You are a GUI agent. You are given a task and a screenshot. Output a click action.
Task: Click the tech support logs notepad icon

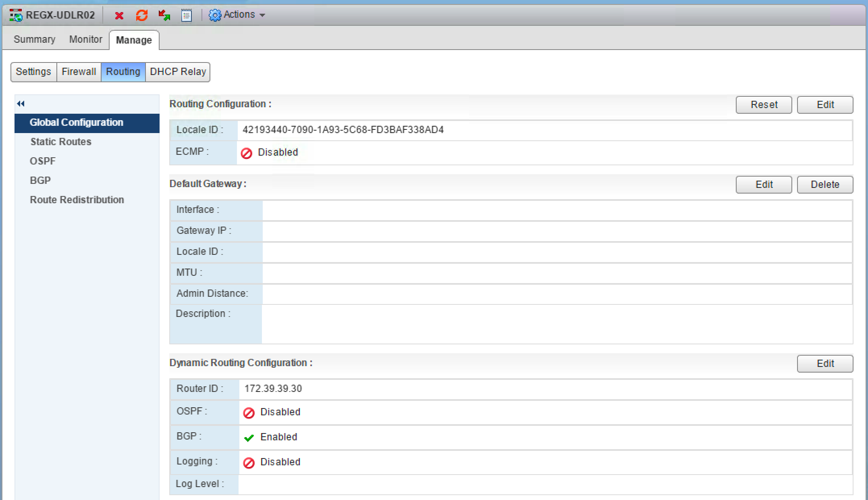[186, 15]
